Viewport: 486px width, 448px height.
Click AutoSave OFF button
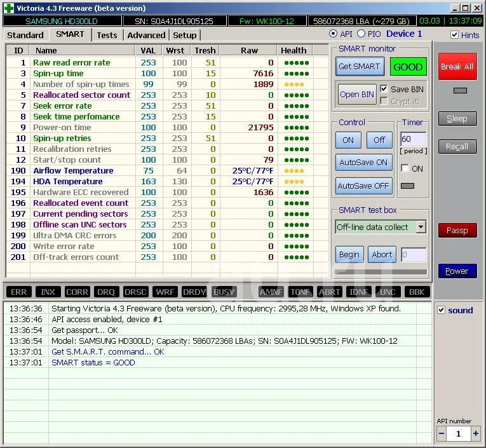tap(363, 186)
